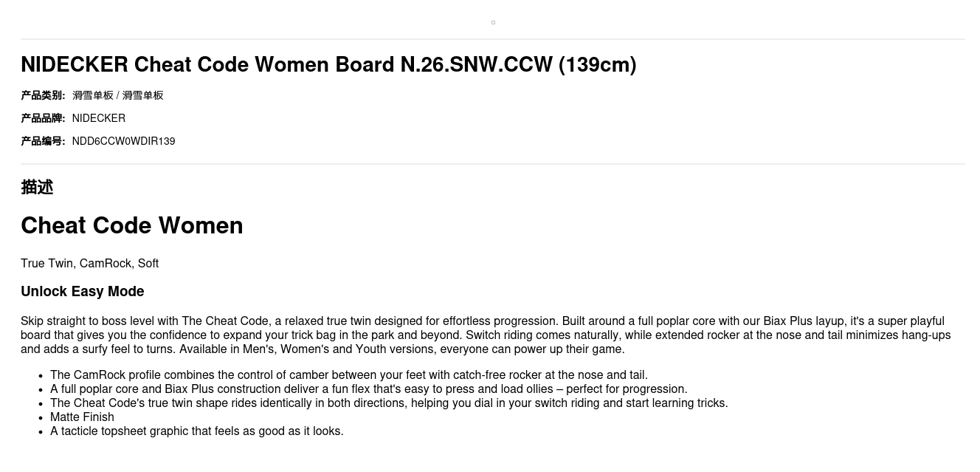Click the (139cm) size in the title
980x472 pixels.
pos(598,65)
